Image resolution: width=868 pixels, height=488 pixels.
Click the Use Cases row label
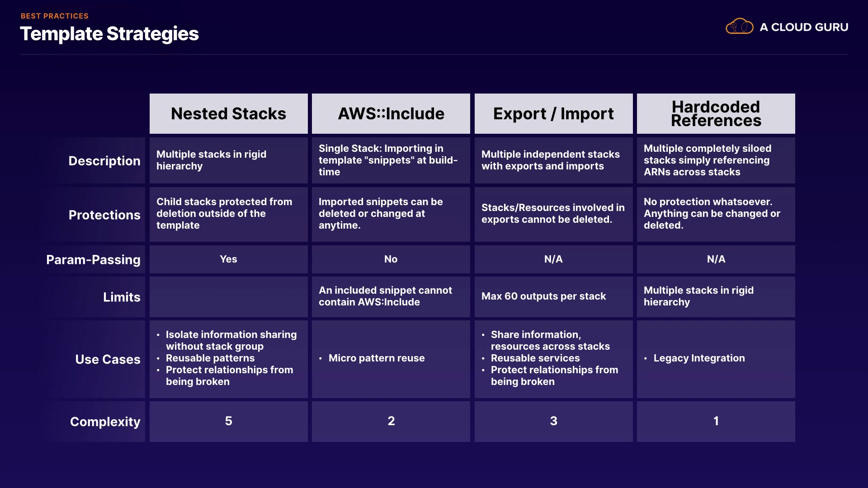(x=108, y=359)
